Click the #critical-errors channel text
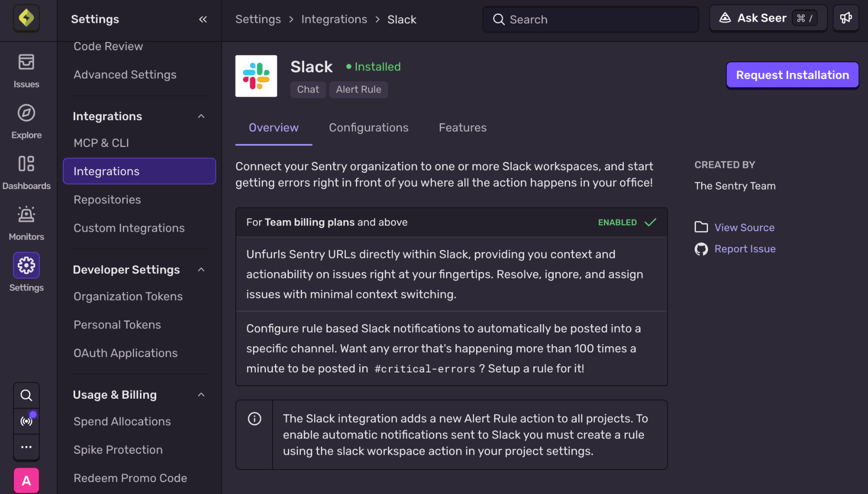Screen dimensions: 868x494 click(425, 369)
